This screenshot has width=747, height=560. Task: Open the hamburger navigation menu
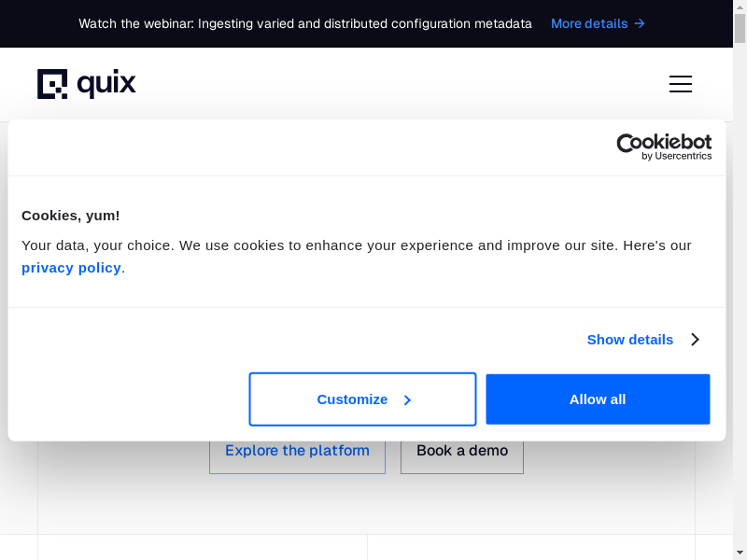tap(681, 84)
